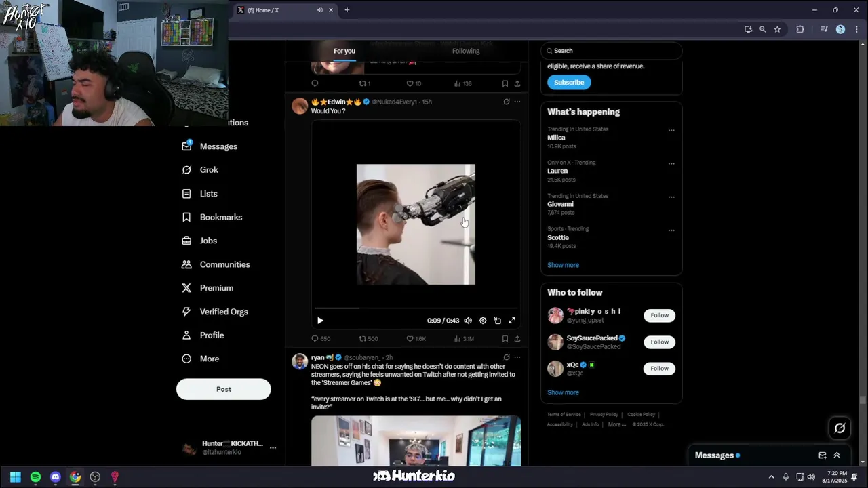868x488 pixels.
Task: Open more options for Milica trend
Action: (671, 130)
